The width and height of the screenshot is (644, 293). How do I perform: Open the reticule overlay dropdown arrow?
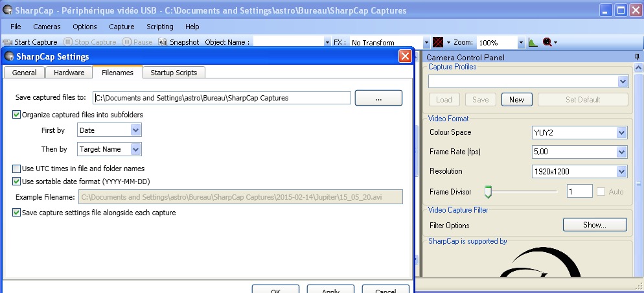tap(448, 42)
